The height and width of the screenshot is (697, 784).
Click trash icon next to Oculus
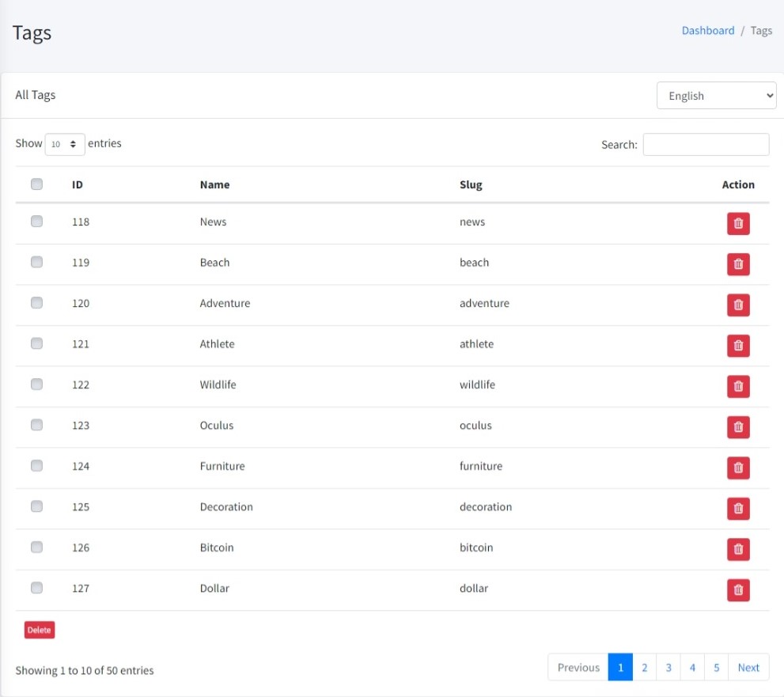pos(738,427)
